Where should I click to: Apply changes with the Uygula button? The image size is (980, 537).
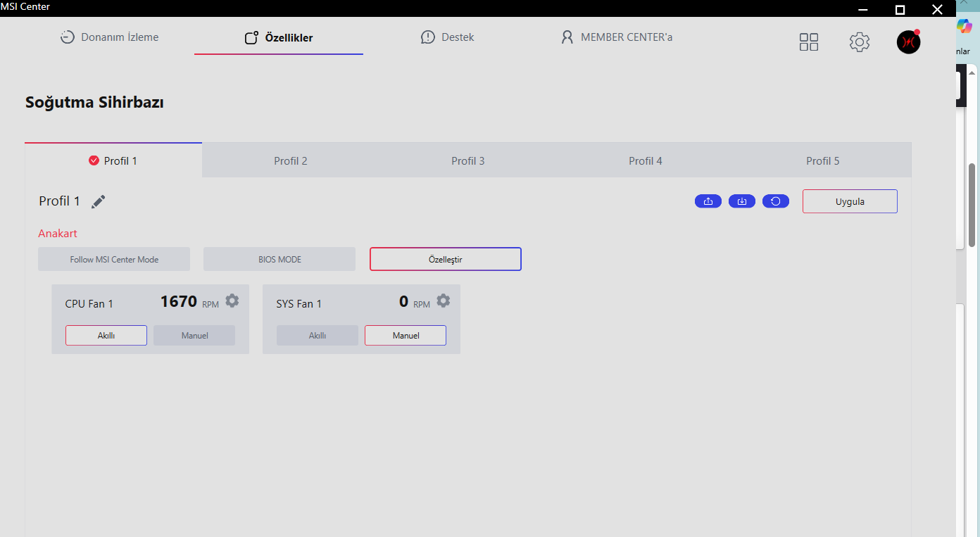coord(850,201)
